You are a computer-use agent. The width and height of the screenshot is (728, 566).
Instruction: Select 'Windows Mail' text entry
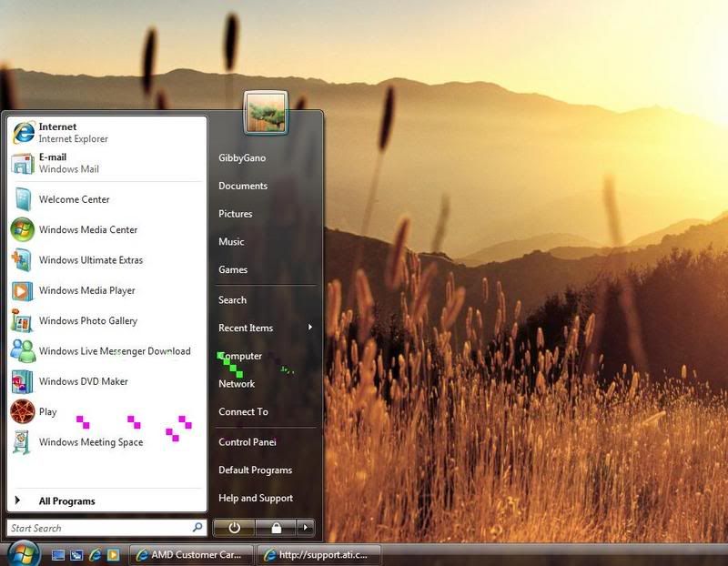69,169
